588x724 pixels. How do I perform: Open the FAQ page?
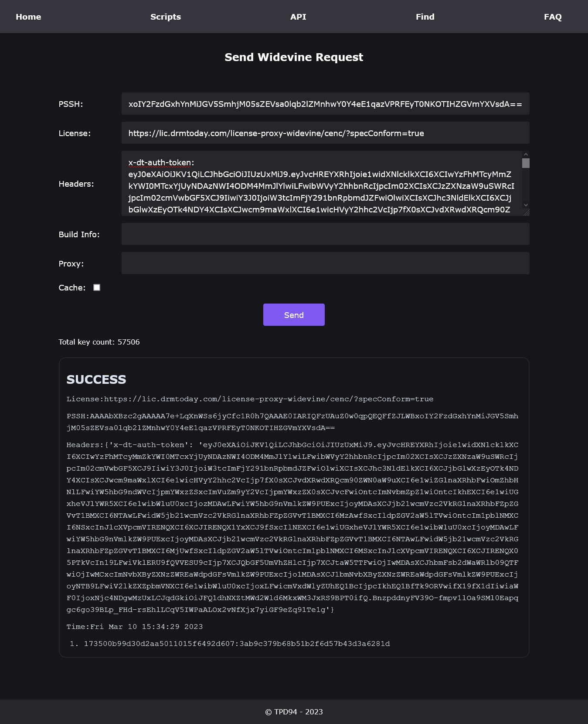(x=553, y=17)
